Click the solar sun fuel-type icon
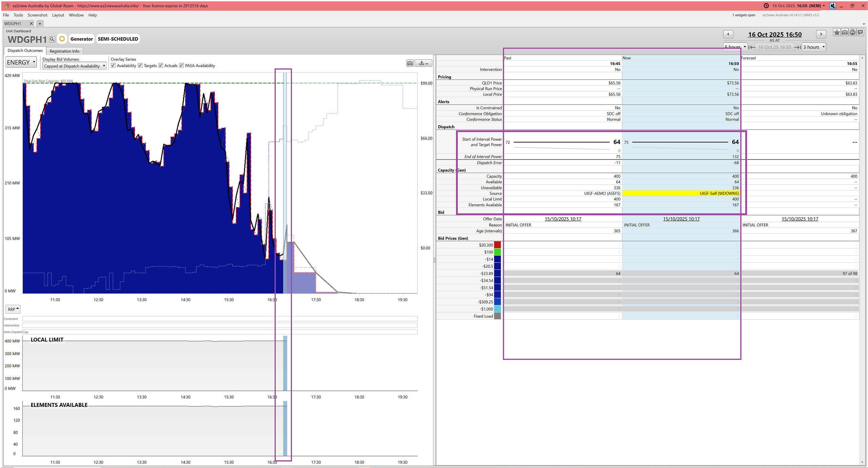This screenshot has width=868, height=468. pos(62,39)
